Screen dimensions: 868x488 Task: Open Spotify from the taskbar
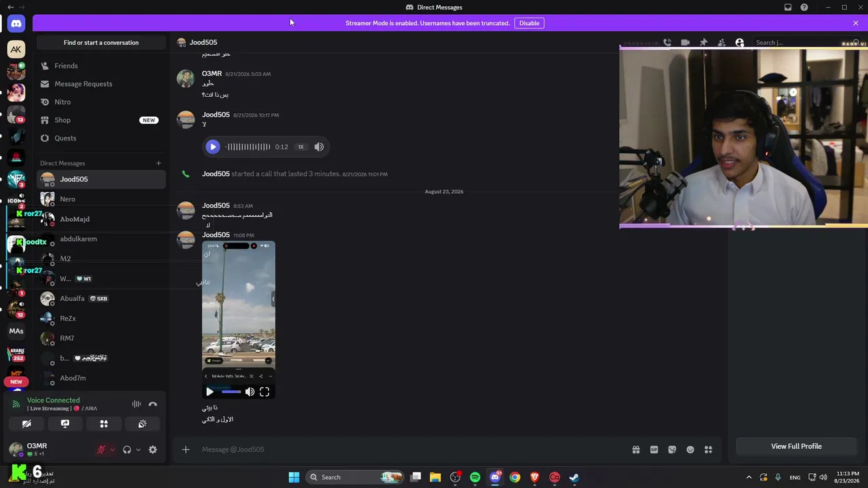pos(475,477)
